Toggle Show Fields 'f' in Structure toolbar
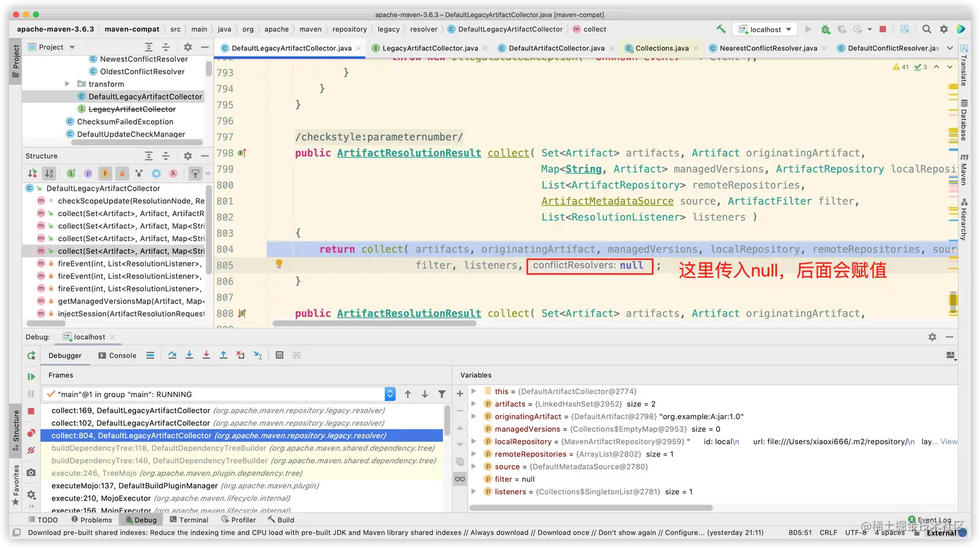Image resolution: width=980 pixels, height=548 pixels. [105, 173]
